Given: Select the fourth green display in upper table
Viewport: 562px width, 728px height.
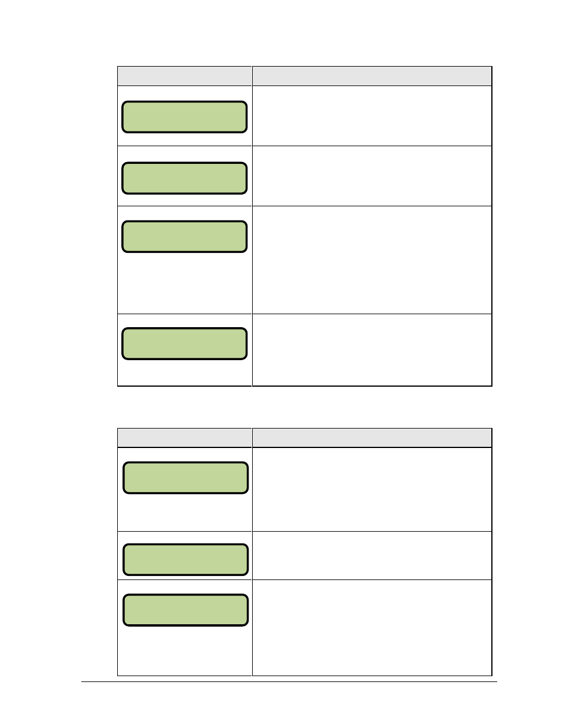Looking at the screenshot, I should pos(184,344).
